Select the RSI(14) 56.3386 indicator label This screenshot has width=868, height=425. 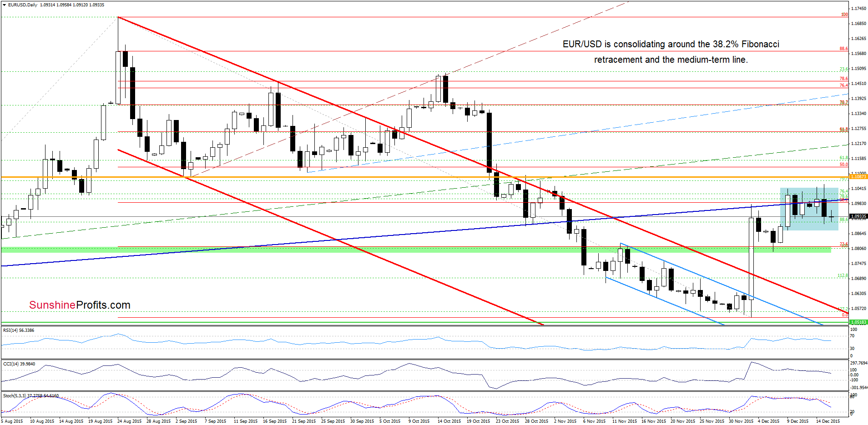click(19, 330)
